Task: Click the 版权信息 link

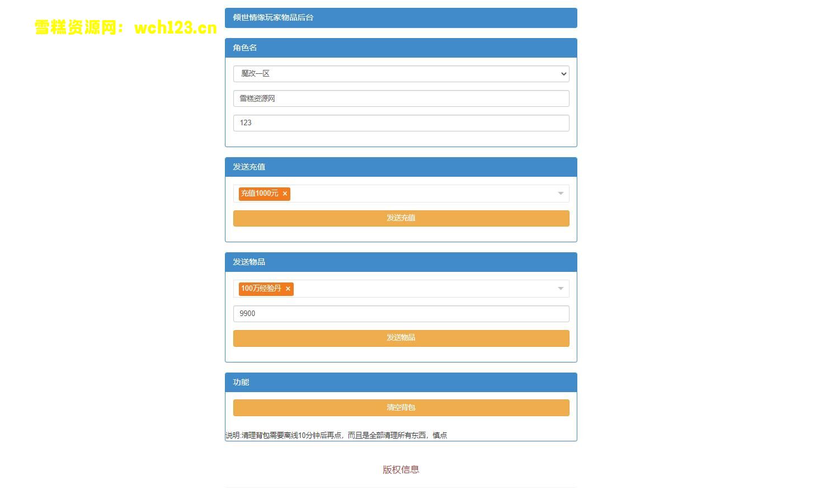Action: pyautogui.click(x=401, y=470)
